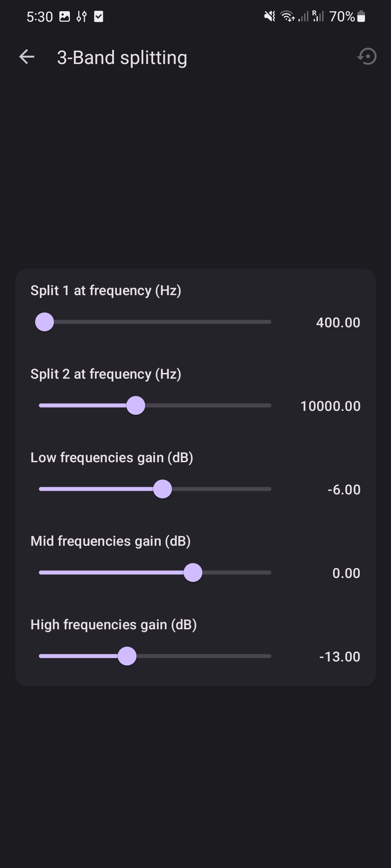This screenshot has width=391, height=868.
Task: Go back using the arrow icon
Action: [x=27, y=57]
